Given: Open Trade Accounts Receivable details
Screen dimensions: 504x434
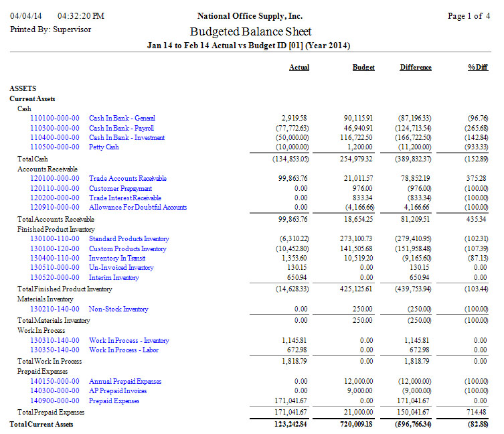Looking at the screenshot, I should coord(128,179).
